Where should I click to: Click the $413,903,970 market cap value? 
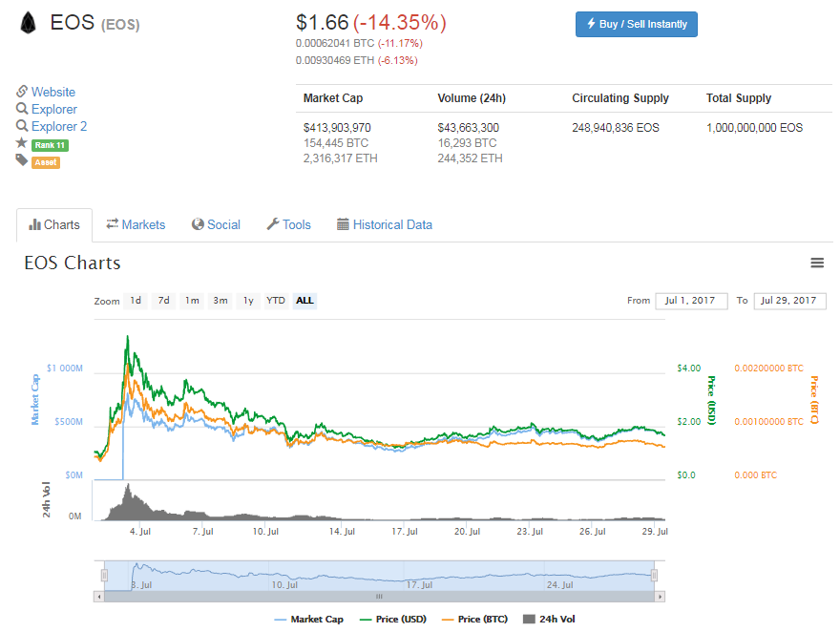337,128
